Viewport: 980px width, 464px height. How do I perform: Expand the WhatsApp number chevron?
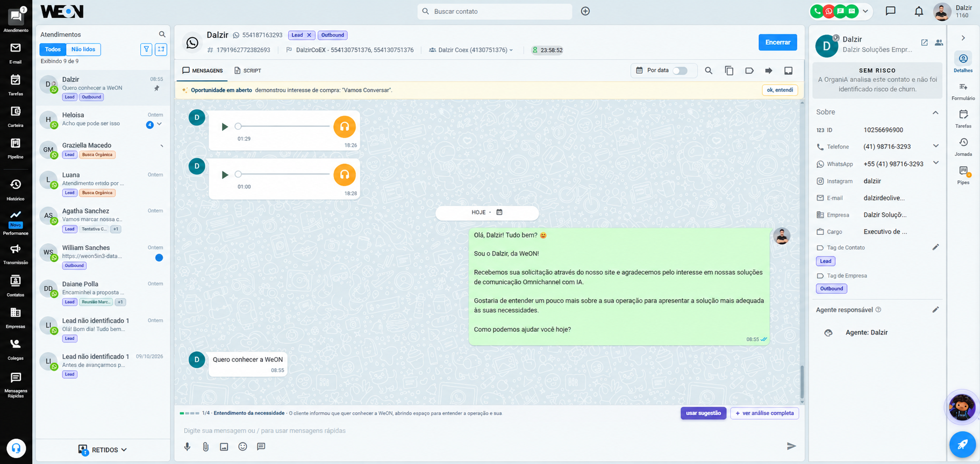coord(936,163)
